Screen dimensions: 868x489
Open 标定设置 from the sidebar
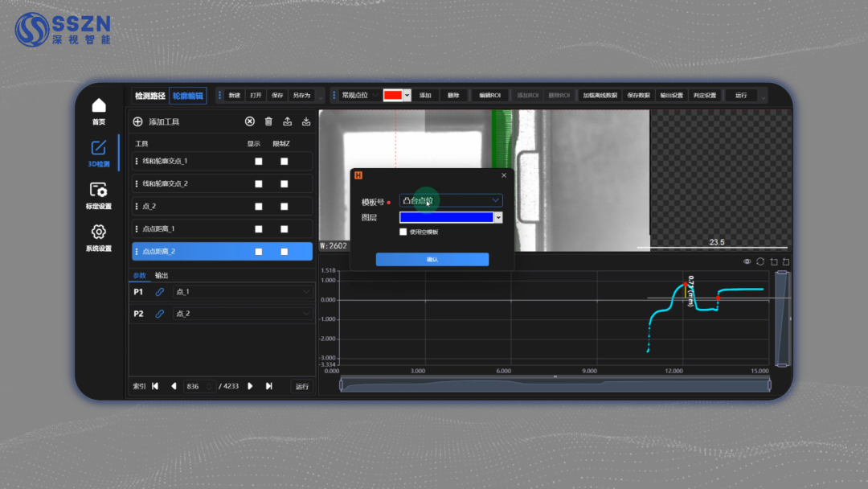99,195
